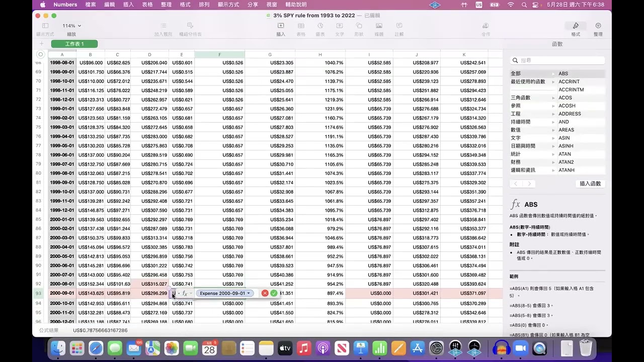Click the 圖表 chart toolbar icon
644x362 pixels.
click(320, 26)
